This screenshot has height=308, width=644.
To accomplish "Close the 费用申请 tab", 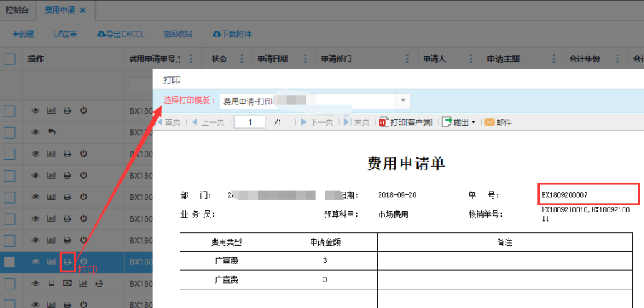I will point(83,10).
